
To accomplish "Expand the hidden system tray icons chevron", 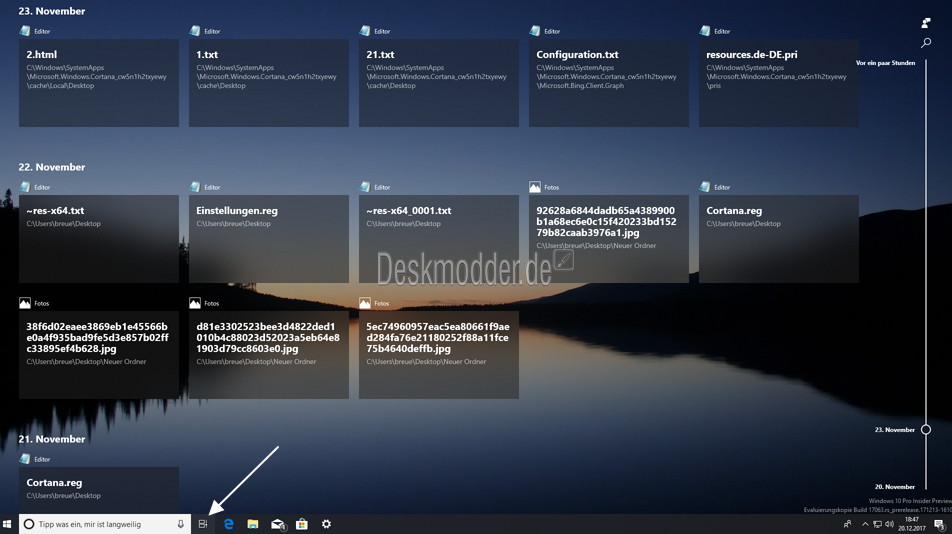I will [x=865, y=524].
